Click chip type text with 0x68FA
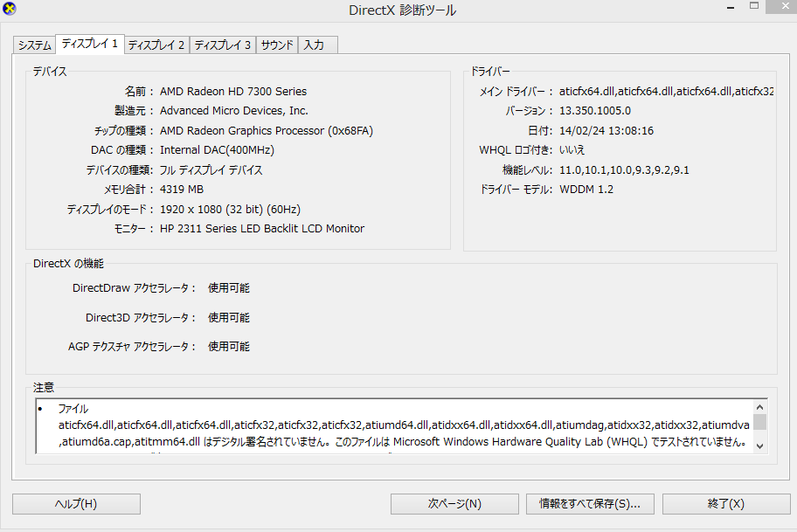The height and width of the screenshot is (532, 797). point(267,130)
